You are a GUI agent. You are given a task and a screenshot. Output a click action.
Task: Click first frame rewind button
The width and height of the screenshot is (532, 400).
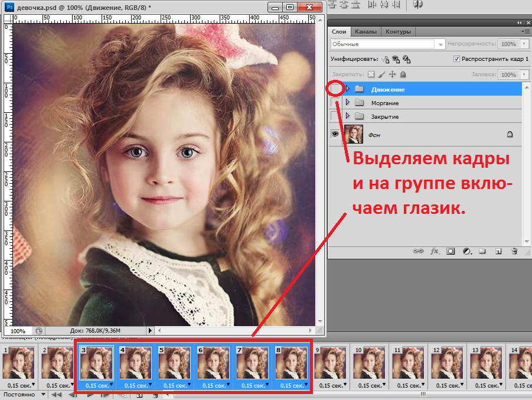[x=56, y=395]
